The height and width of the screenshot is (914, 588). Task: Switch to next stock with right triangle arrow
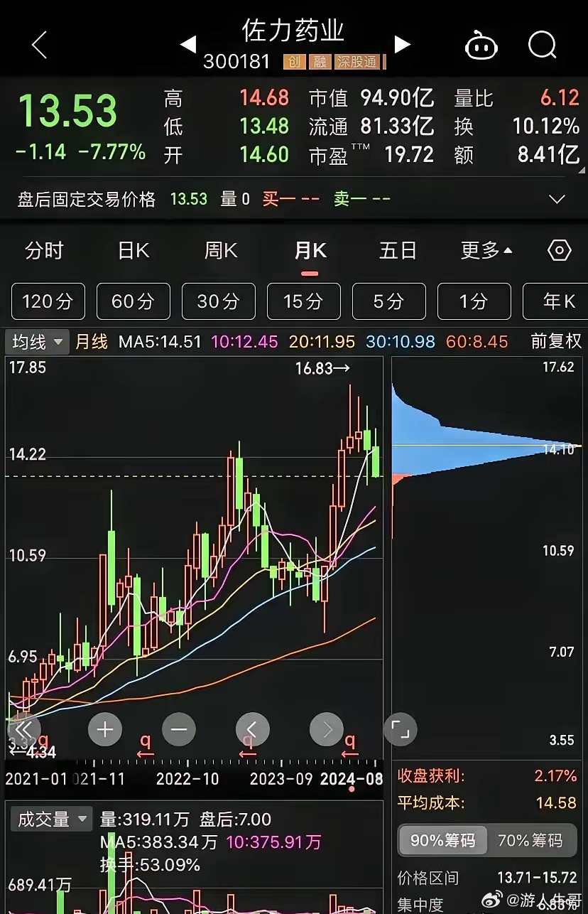(x=403, y=43)
